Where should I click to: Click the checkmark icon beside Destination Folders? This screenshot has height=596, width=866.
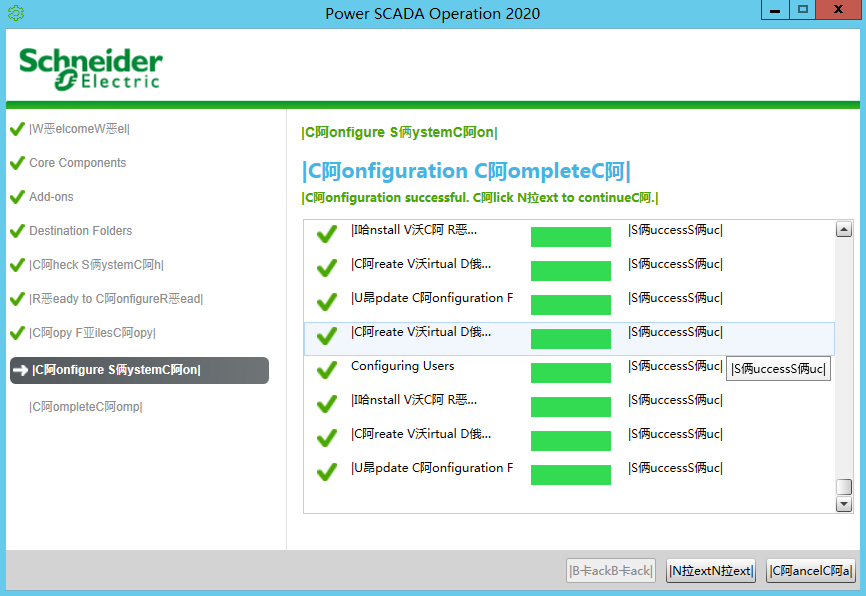click(17, 231)
